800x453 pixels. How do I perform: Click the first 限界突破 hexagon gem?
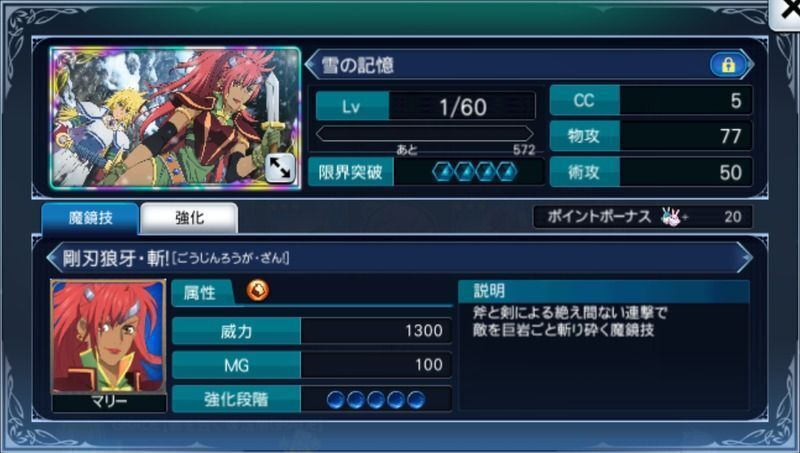pyautogui.click(x=442, y=172)
